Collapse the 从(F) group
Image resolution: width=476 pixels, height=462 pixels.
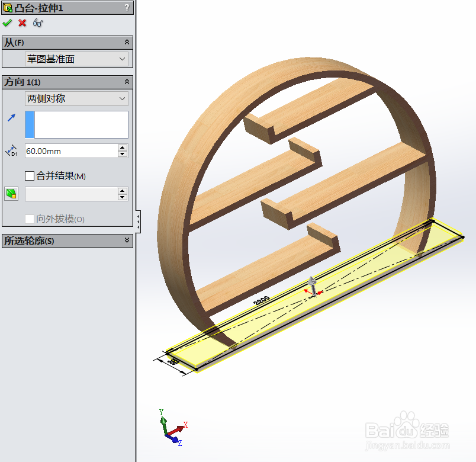(126, 42)
